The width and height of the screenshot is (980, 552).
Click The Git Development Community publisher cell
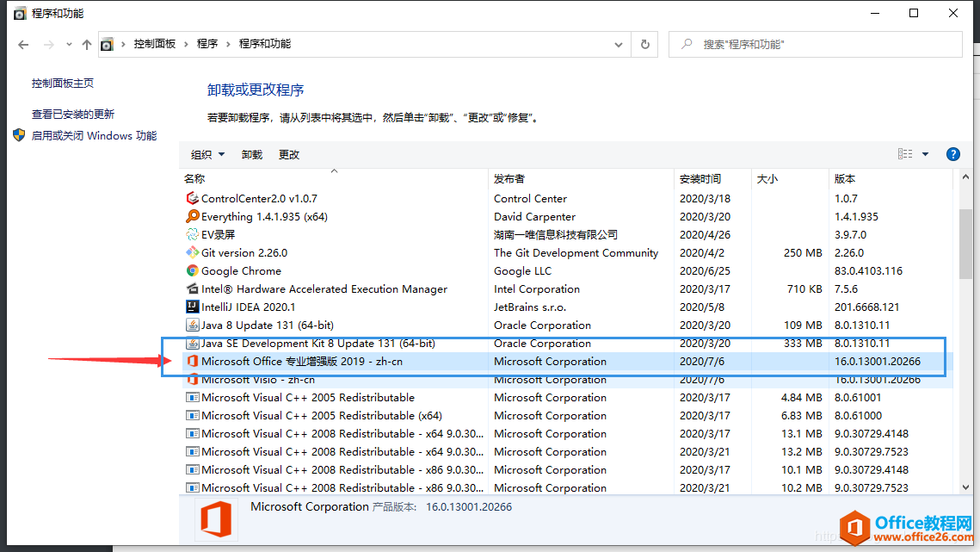576,253
